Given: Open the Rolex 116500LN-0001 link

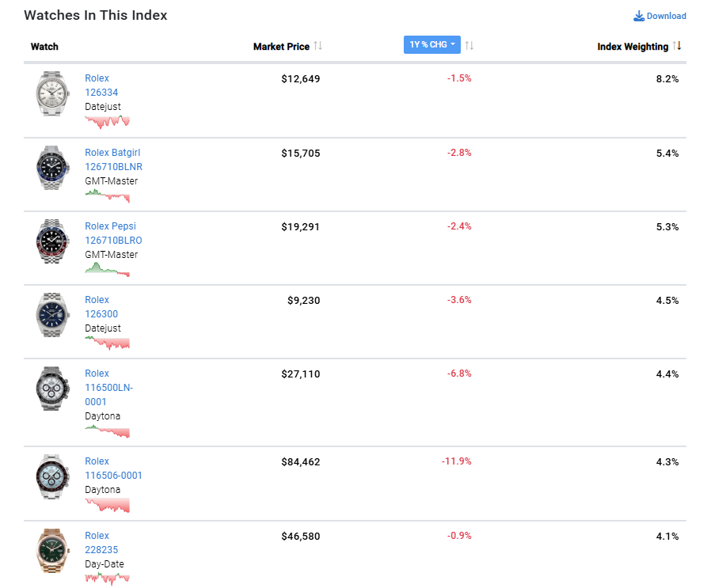Looking at the screenshot, I should tap(108, 388).
